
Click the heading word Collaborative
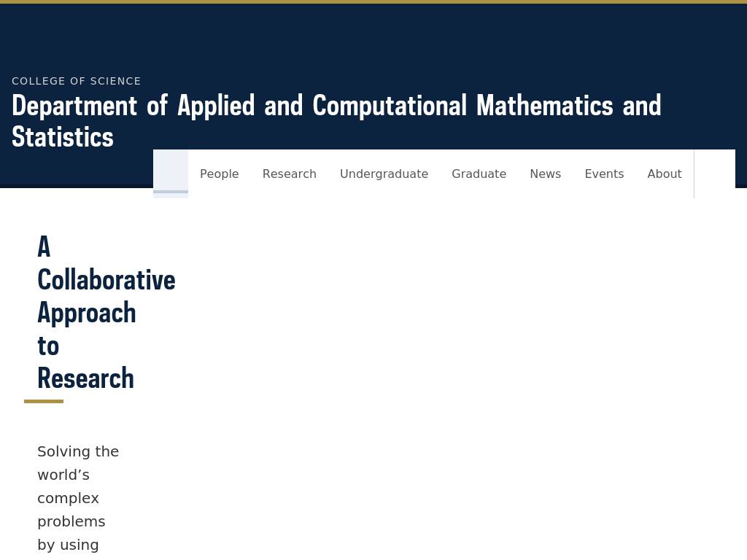tap(107, 280)
